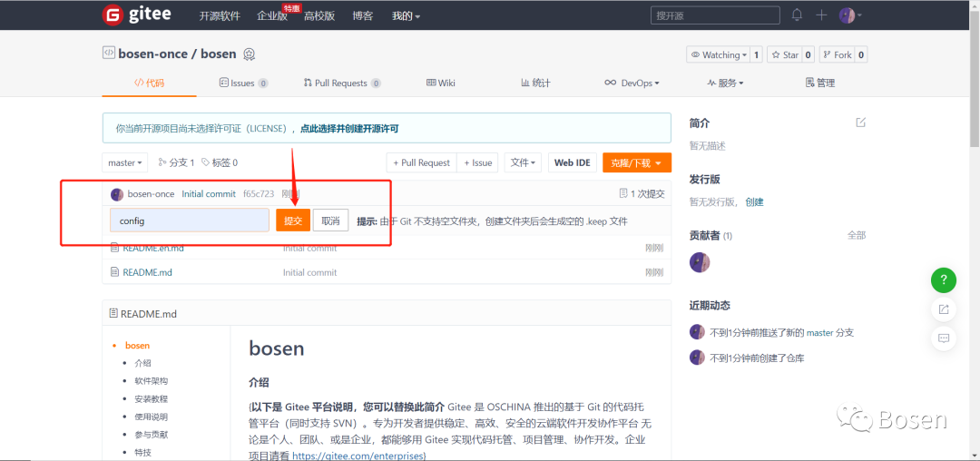This screenshot has height=461, width=980.
Task: Click the f65c723 commit hash
Action: (258, 193)
